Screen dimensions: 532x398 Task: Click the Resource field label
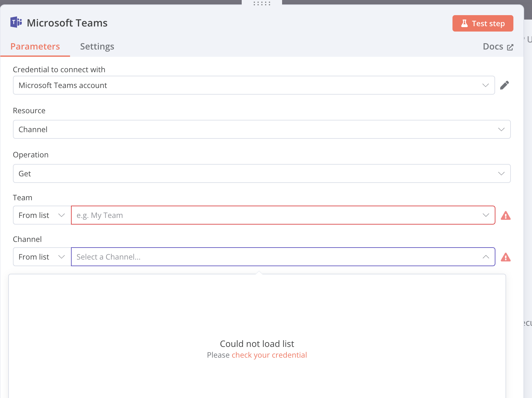point(29,111)
